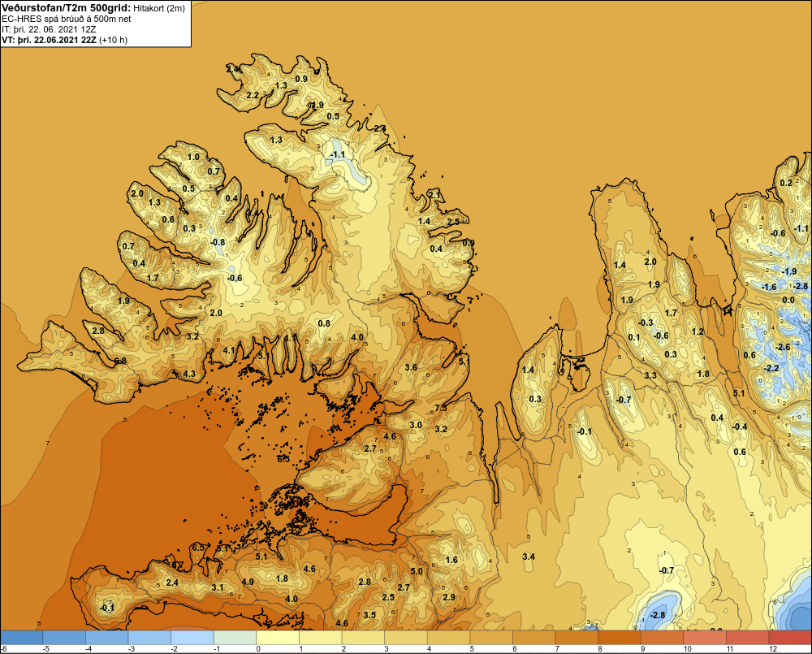Click the '6.8' temperature value

pos(120,361)
